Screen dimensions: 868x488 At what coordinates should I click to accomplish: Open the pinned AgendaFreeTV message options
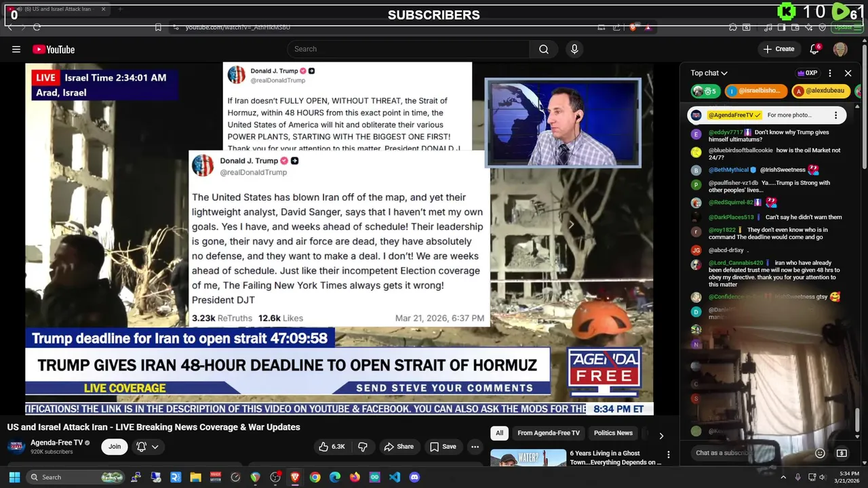pyautogui.click(x=835, y=115)
